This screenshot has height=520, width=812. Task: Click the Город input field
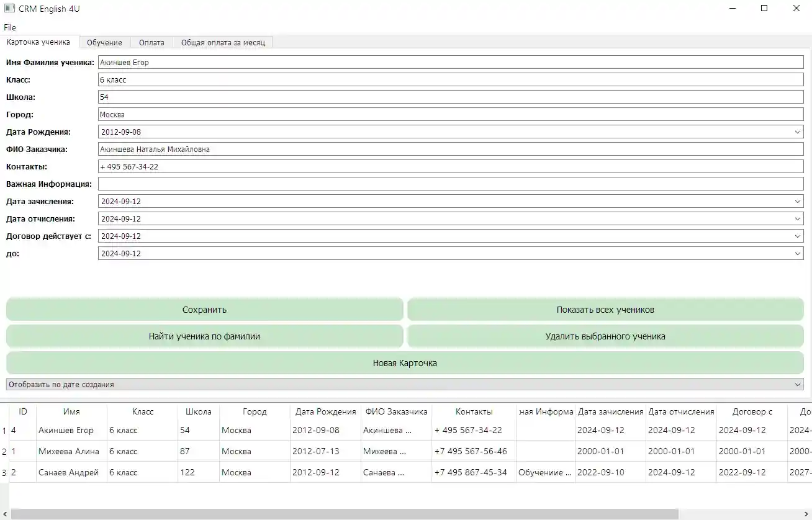click(x=451, y=114)
